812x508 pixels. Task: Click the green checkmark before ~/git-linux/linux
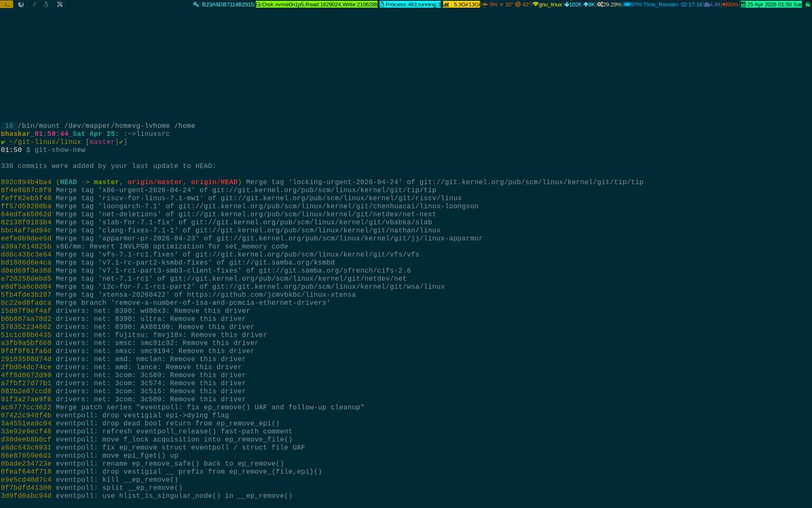tap(3, 142)
